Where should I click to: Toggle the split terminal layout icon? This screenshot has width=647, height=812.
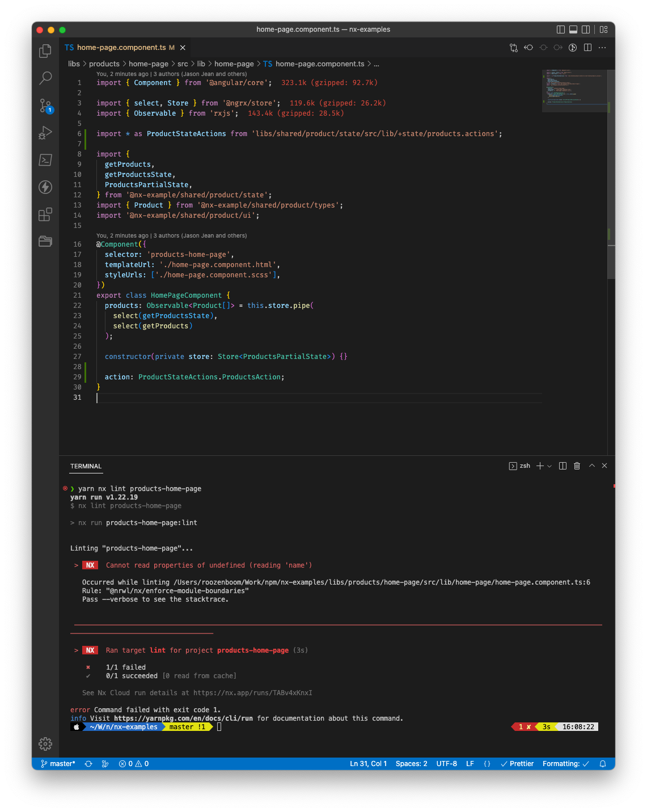562,466
